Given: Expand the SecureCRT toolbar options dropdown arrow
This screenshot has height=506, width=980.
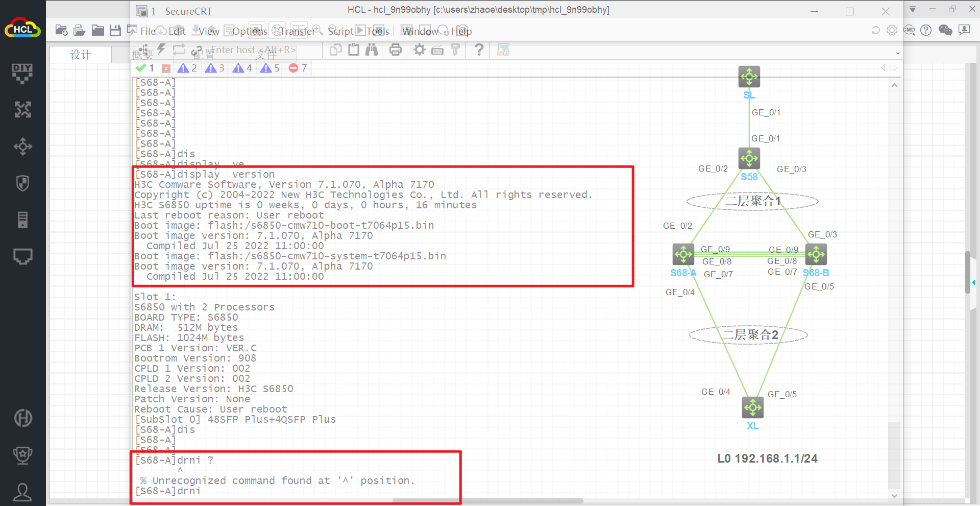Looking at the screenshot, I should click(x=898, y=54).
